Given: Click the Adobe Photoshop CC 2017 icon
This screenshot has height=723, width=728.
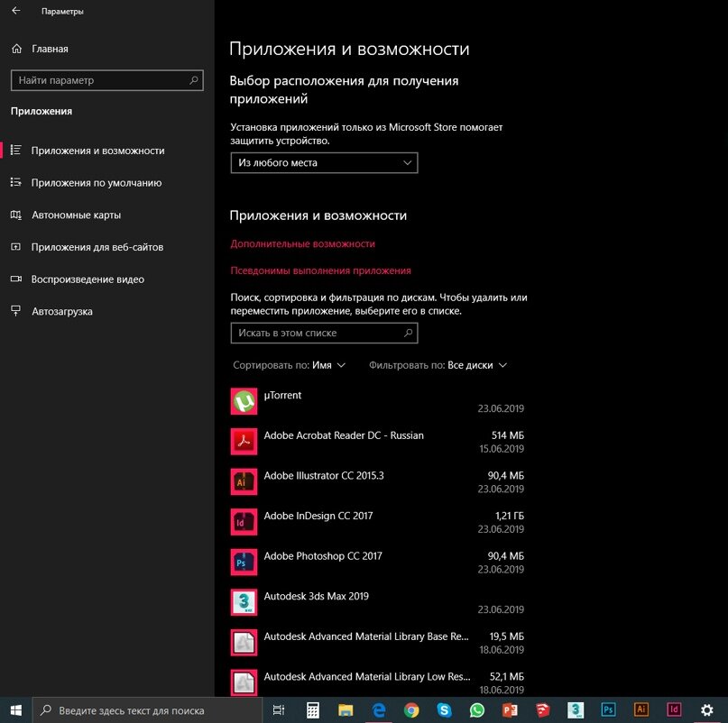Looking at the screenshot, I should coord(244,562).
